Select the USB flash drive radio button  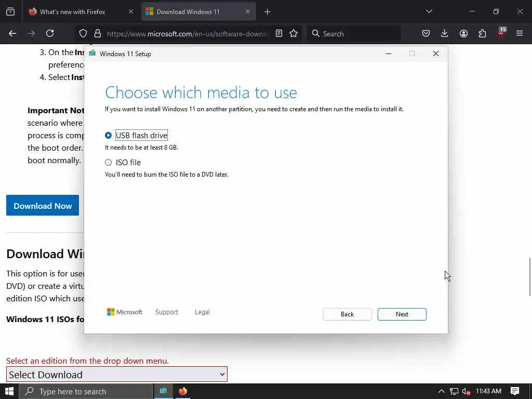108,136
